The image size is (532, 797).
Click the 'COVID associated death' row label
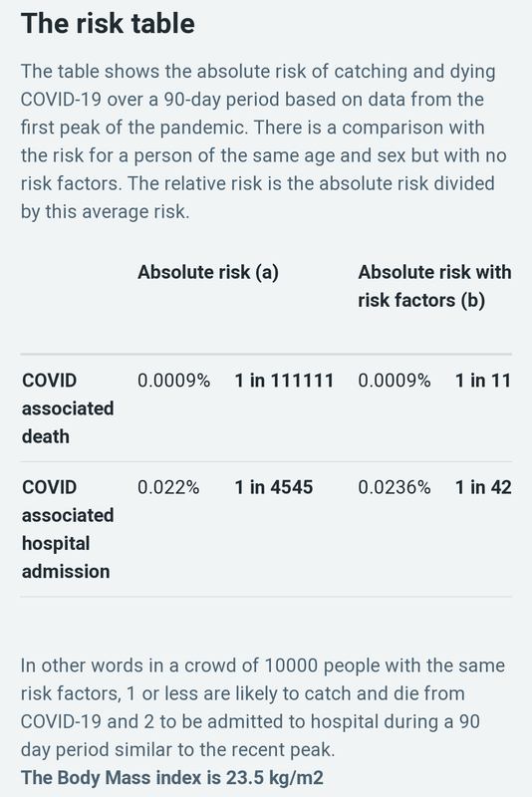pyautogui.click(x=68, y=408)
